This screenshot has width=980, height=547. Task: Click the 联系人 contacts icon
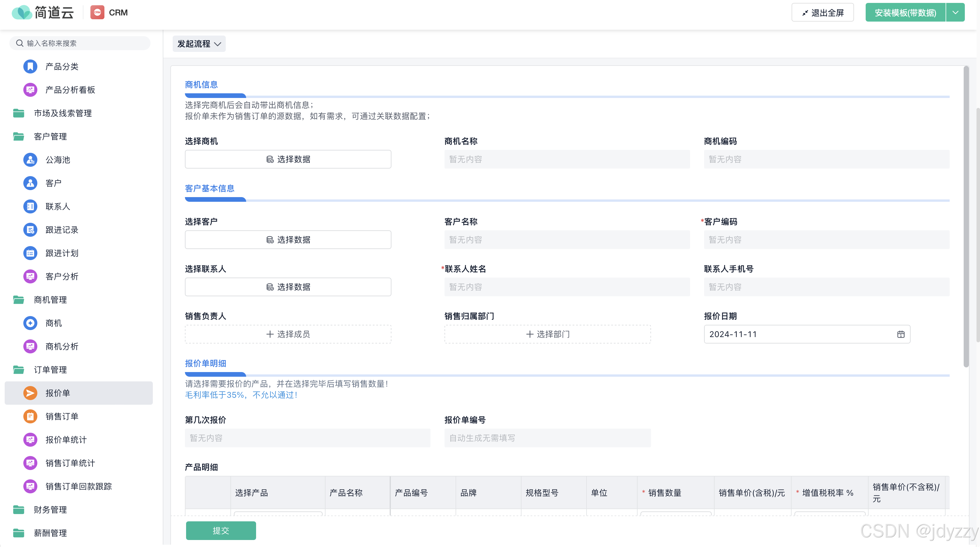30,206
